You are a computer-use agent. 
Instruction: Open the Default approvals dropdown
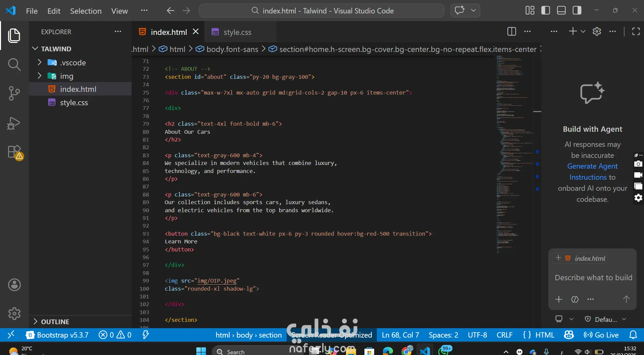click(x=606, y=319)
